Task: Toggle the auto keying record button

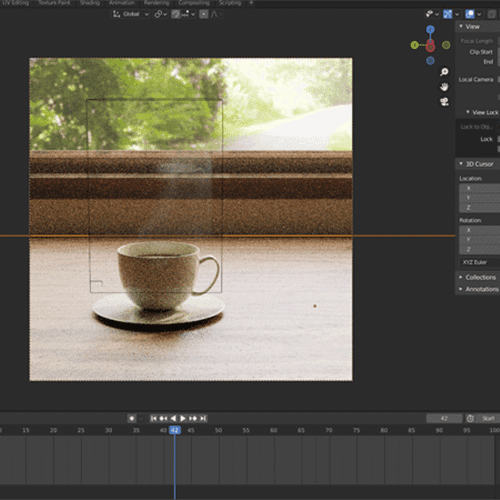Action: pyautogui.click(x=132, y=418)
